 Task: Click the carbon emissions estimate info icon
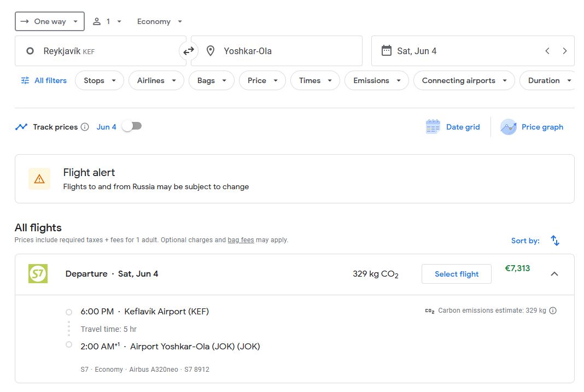coord(553,311)
